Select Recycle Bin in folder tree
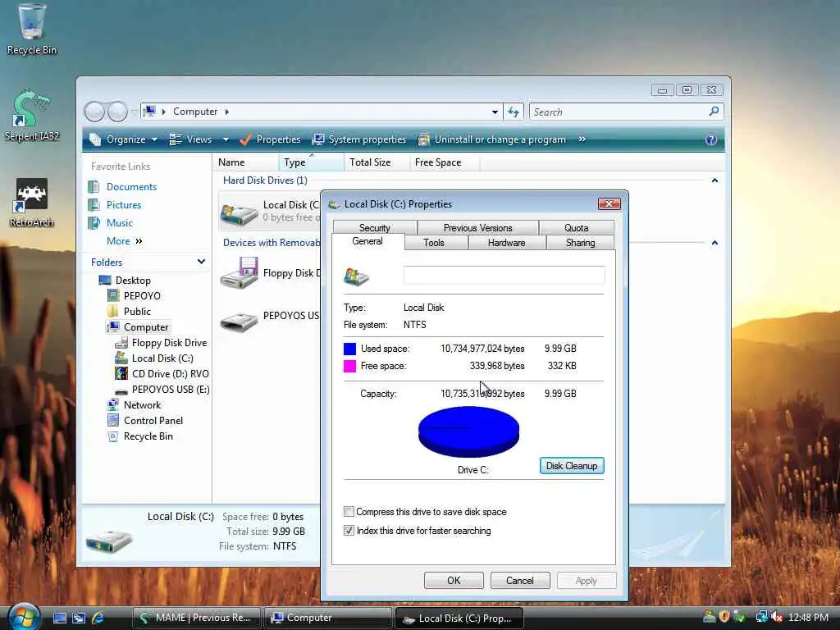The width and height of the screenshot is (840, 630). tap(148, 436)
